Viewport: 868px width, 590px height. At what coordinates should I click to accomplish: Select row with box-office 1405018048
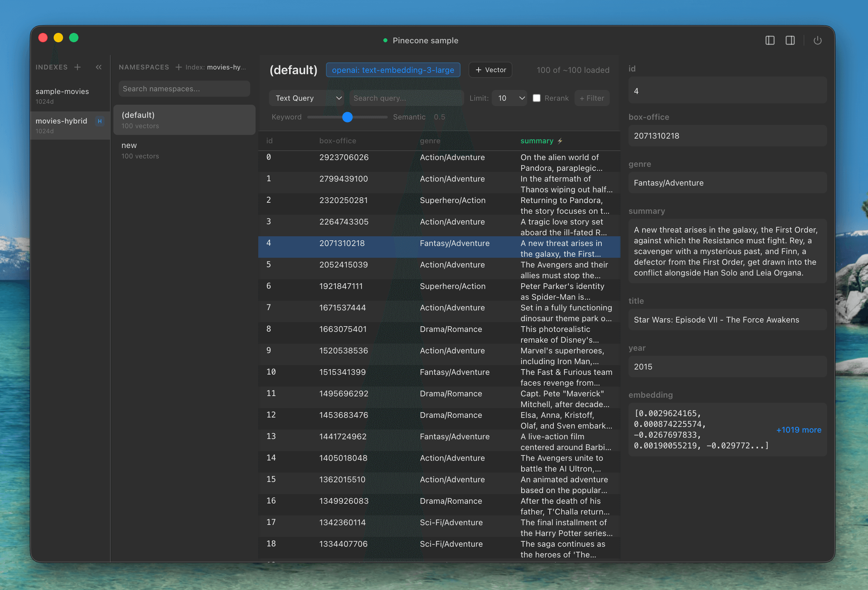tap(439, 462)
